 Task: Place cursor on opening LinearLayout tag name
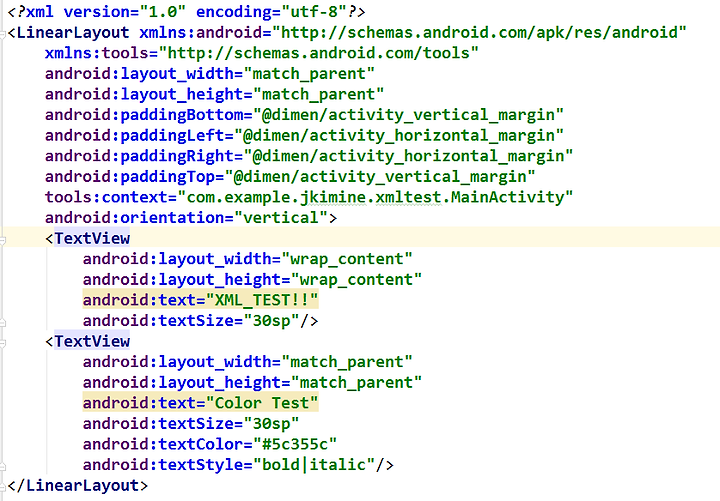[x=73, y=33]
